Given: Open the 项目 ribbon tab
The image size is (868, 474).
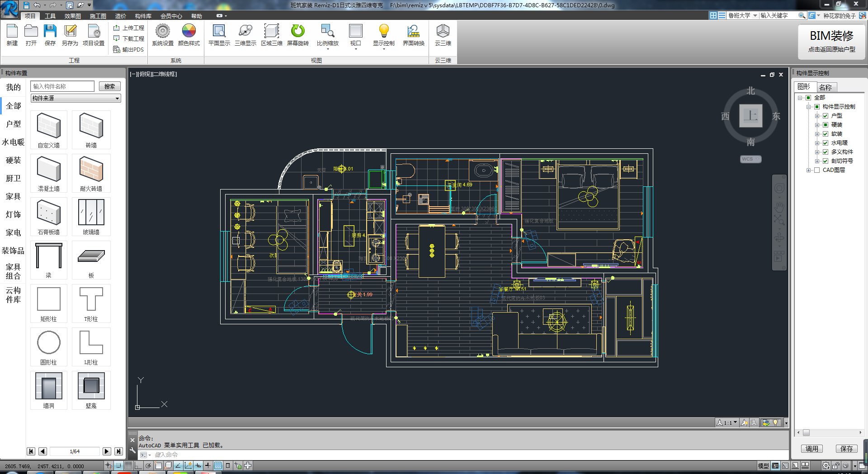Looking at the screenshot, I should [x=30, y=16].
